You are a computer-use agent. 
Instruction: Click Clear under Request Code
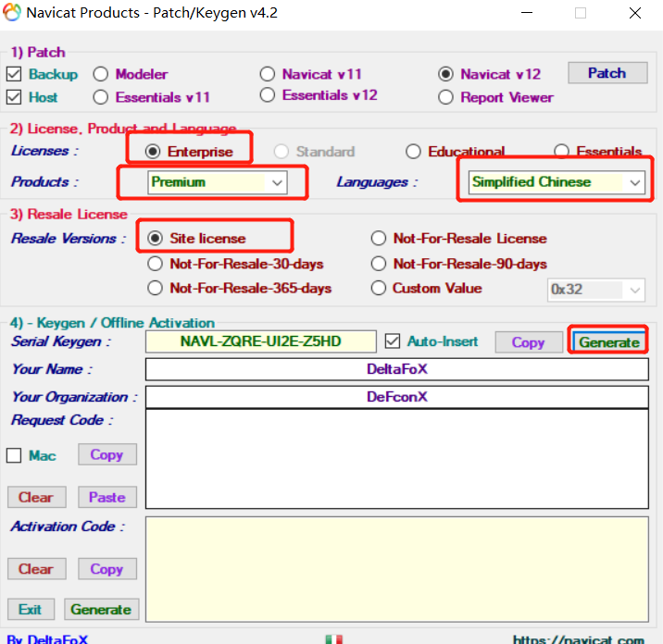(37, 497)
